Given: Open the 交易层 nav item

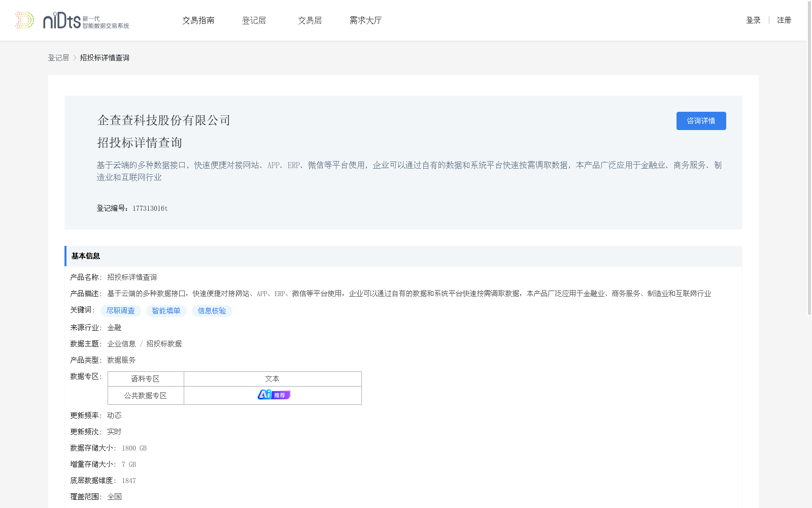Looking at the screenshot, I should (310, 20).
